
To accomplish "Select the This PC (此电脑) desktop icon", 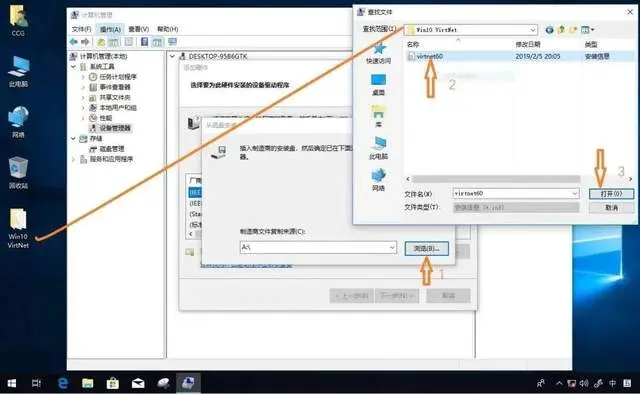I will click(x=18, y=72).
